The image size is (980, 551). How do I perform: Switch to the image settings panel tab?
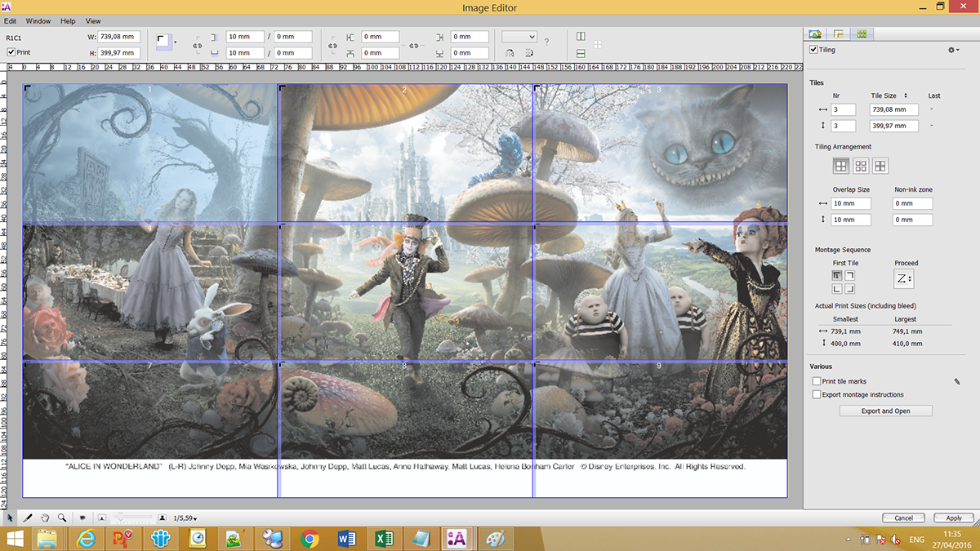tap(815, 34)
